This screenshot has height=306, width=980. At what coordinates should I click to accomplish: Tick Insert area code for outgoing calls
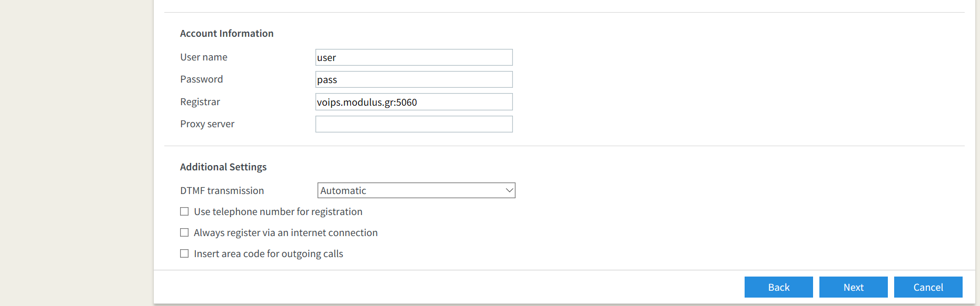[x=184, y=253]
